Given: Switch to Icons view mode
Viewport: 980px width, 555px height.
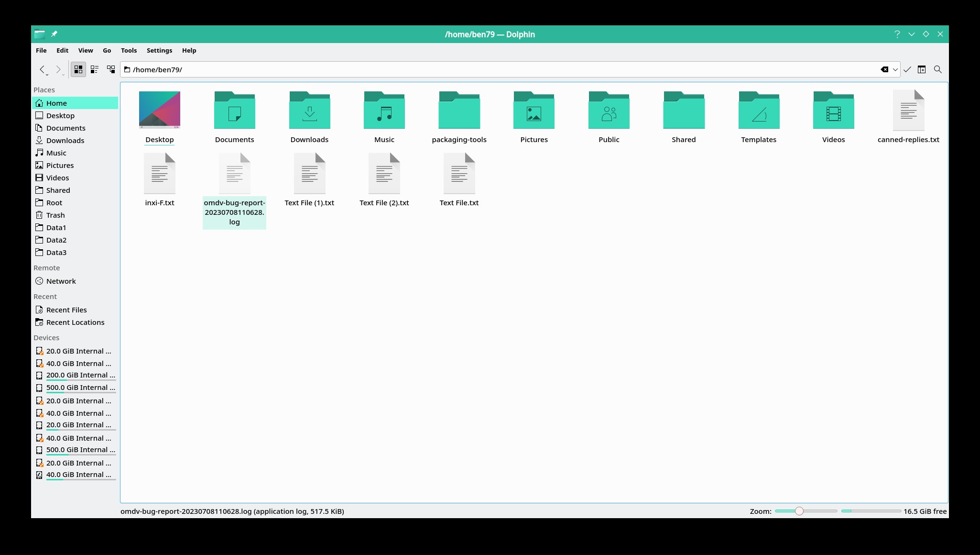Looking at the screenshot, I should 78,69.
